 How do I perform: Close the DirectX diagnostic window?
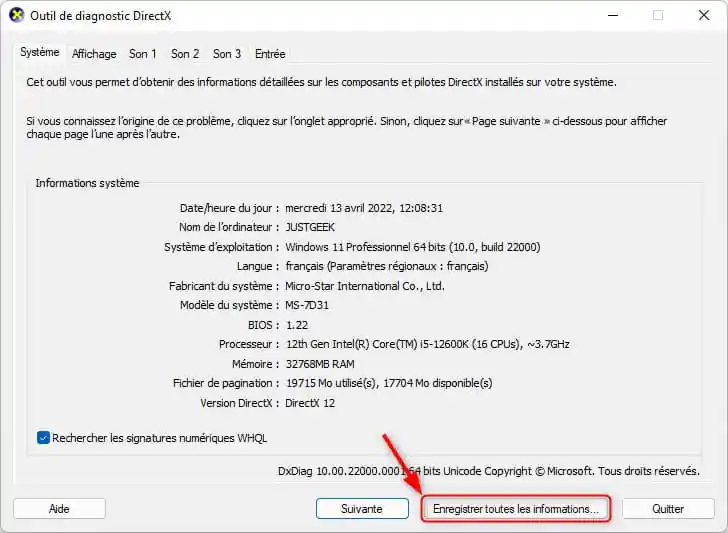click(x=703, y=15)
